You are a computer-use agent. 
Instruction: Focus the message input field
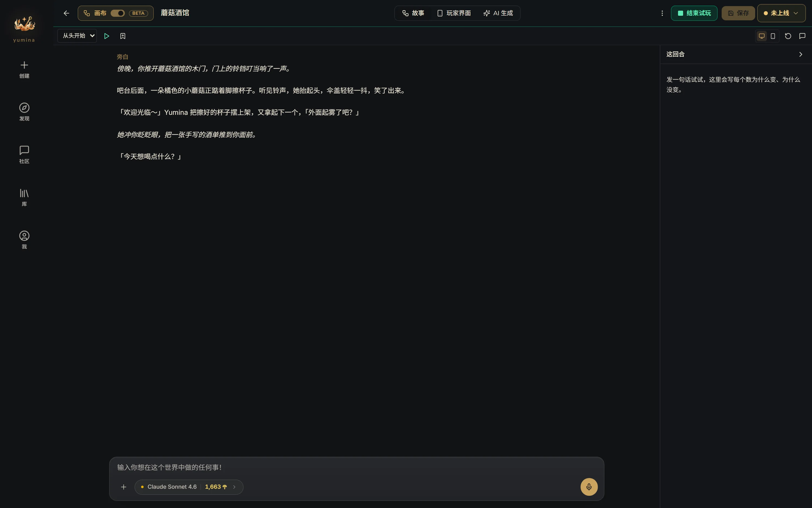coord(356,467)
